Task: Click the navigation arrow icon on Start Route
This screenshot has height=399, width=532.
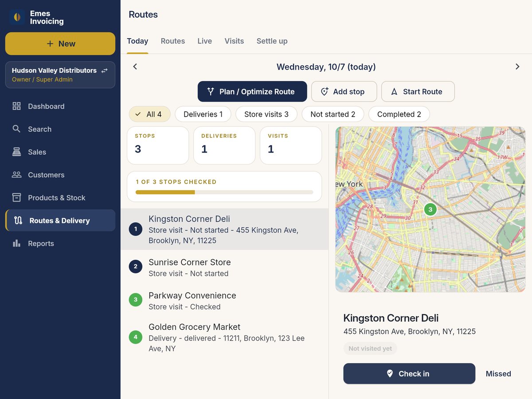Action: coord(394,92)
